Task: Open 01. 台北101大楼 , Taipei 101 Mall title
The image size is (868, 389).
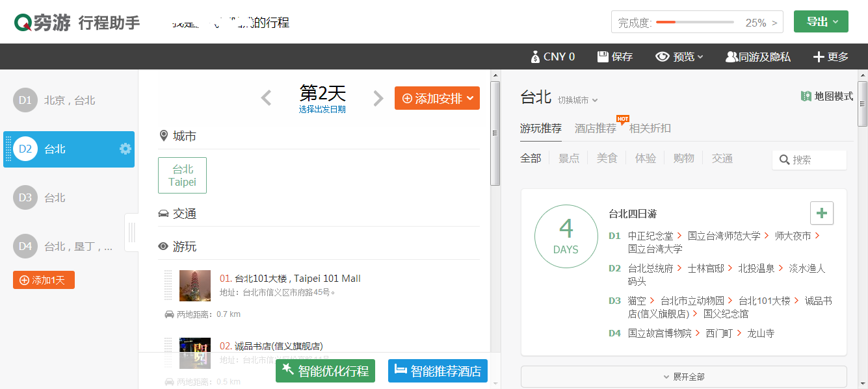Action: click(290, 279)
